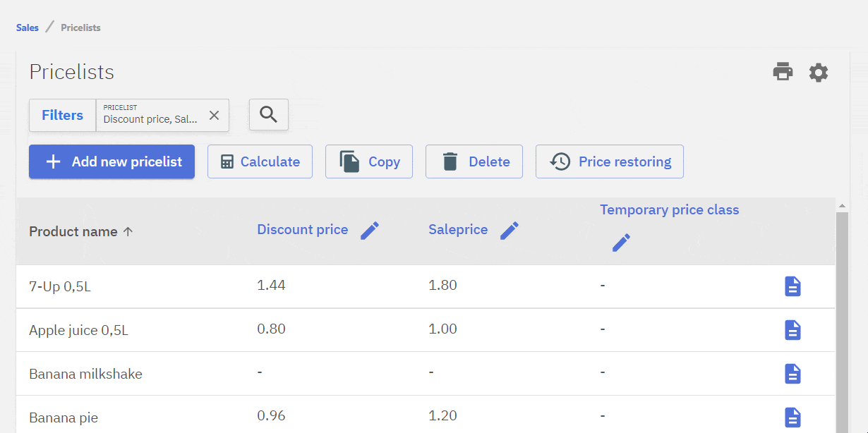Edit Temporary price class using pencil icon
868x433 pixels.
[x=621, y=243]
